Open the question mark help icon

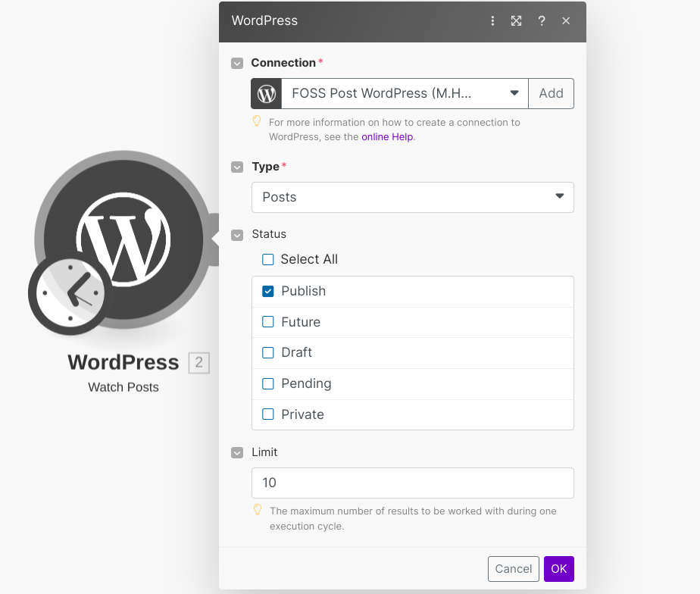coord(542,21)
